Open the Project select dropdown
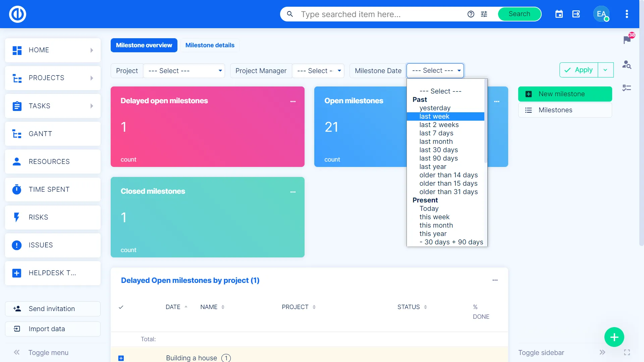The width and height of the screenshot is (644, 362). pyautogui.click(x=184, y=71)
